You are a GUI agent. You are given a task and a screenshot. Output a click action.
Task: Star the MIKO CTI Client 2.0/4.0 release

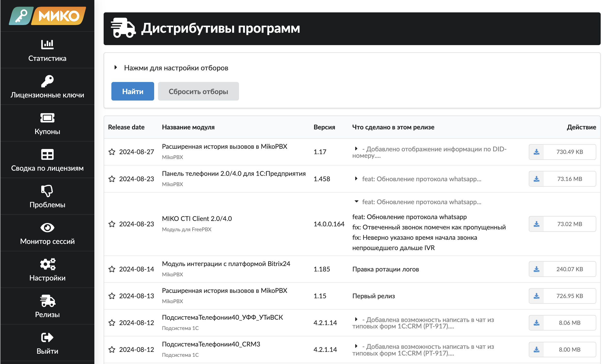click(112, 224)
